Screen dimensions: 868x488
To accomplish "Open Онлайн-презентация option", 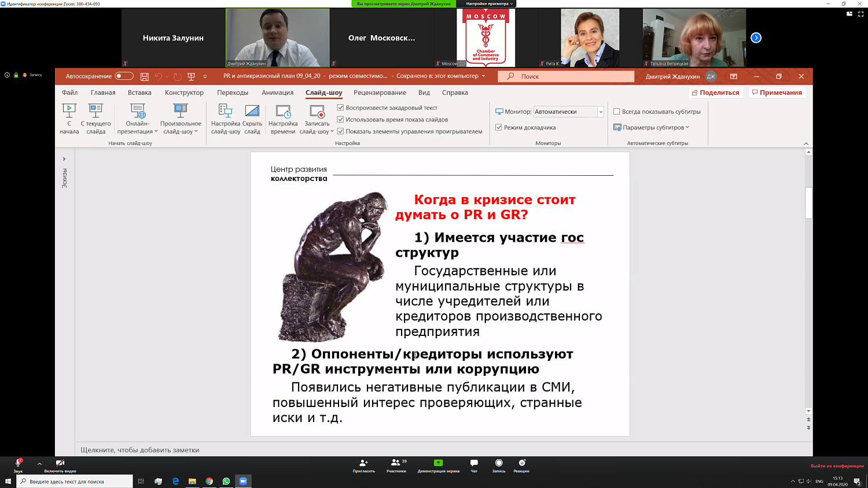I will [138, 119].
